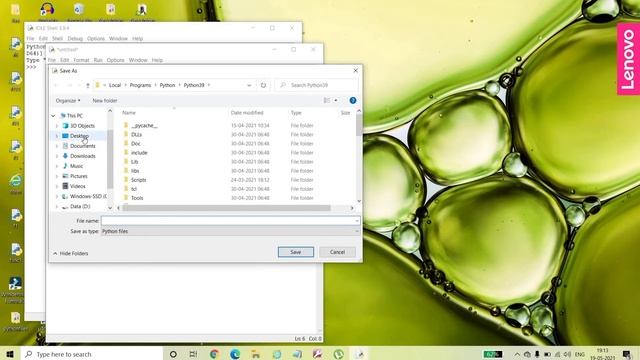Expand the 3D Objects tree node

pyautogui.click(x=57, y=126)
